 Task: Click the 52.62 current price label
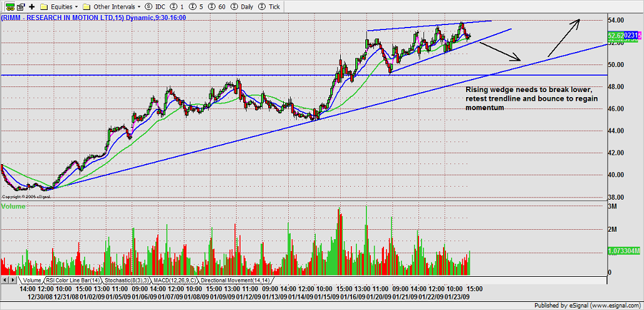click(x=615, y=36)
